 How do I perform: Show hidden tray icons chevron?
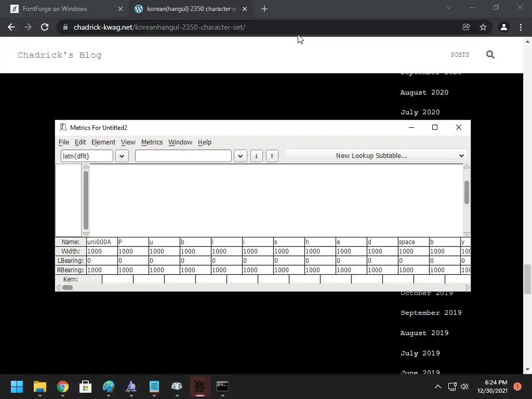click(438, 387)
